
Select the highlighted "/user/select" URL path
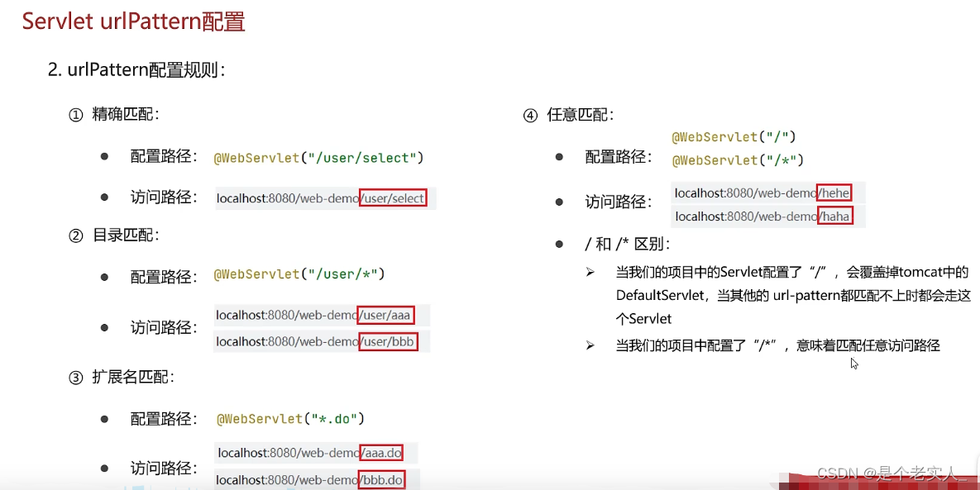393,197
